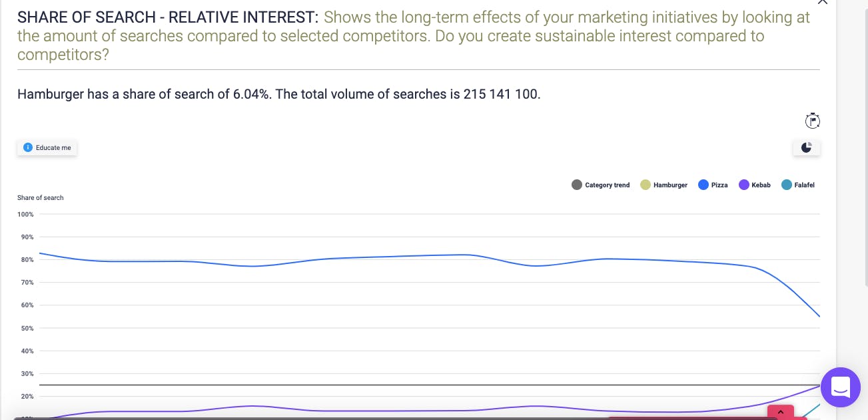This screenshot has width=868, height=420.
Task: Open the purple chat widget
Action: (840, 387)
